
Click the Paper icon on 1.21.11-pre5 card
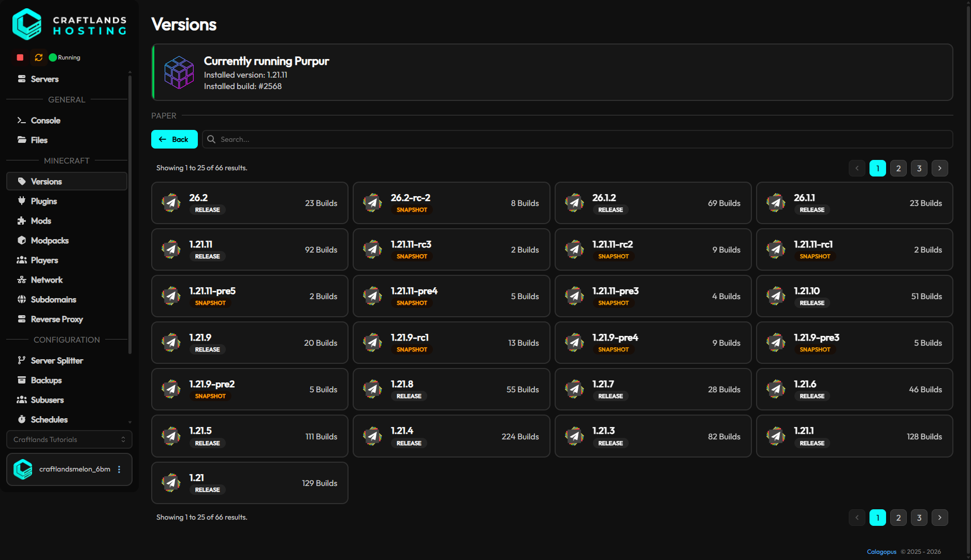tap(171, 296)
